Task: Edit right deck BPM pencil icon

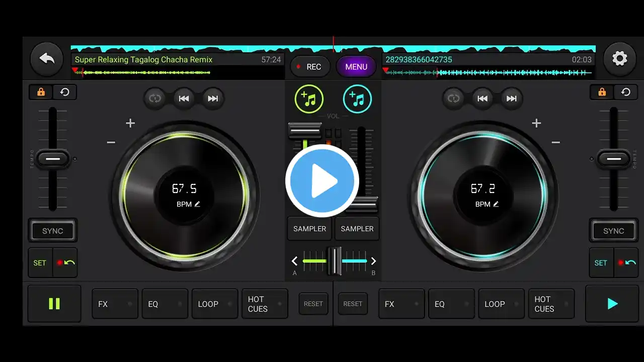Action: point(496,204)
